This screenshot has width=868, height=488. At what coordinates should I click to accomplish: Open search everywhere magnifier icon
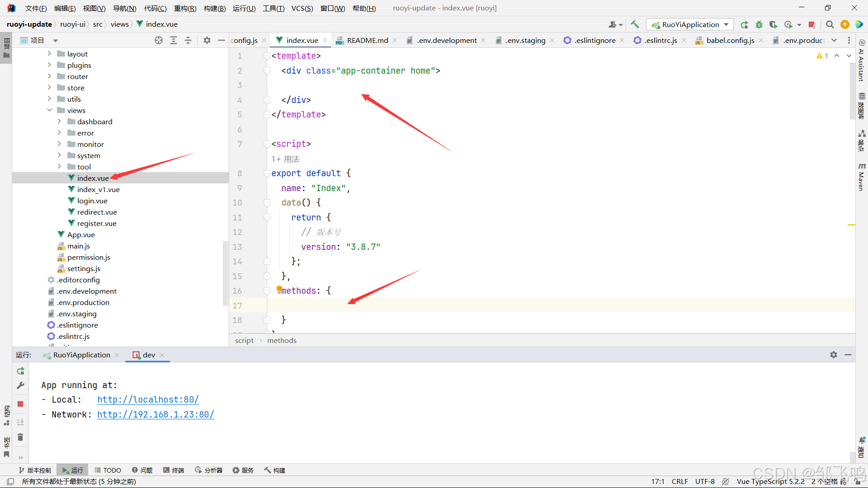click(x=830, y=24)
